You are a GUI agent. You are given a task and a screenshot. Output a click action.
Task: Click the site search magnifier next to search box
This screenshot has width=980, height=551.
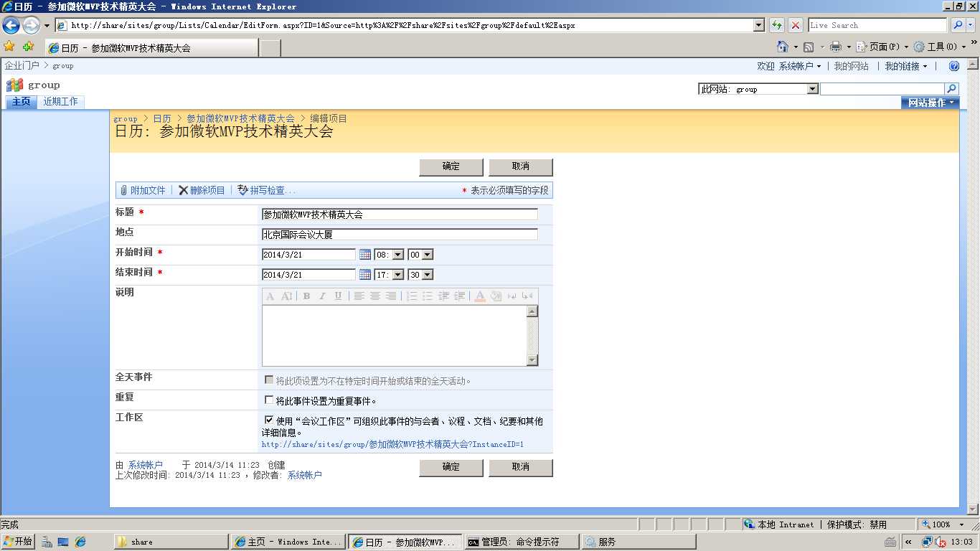click(x=951, y=89)
